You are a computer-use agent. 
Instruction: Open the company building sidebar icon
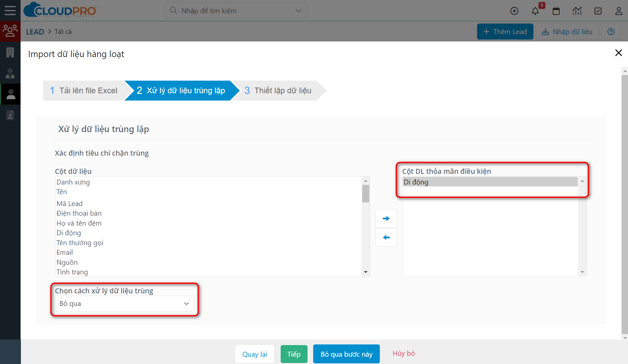coord(10,52)
